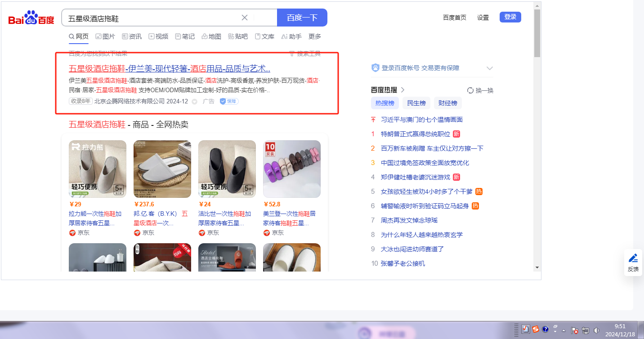This screenshot has width=644, height=339.
Task: Click the Sogou input method tray icon
Action: (x=535, y=329)
